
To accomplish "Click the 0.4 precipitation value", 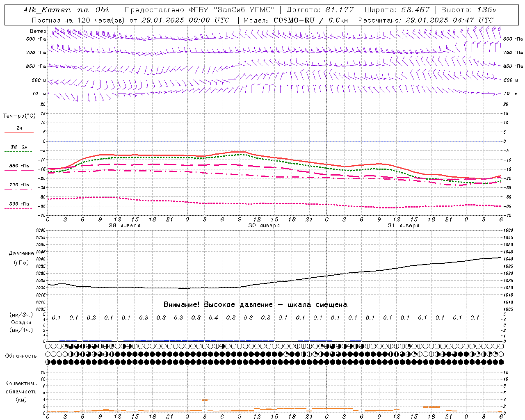I will 213,317.
